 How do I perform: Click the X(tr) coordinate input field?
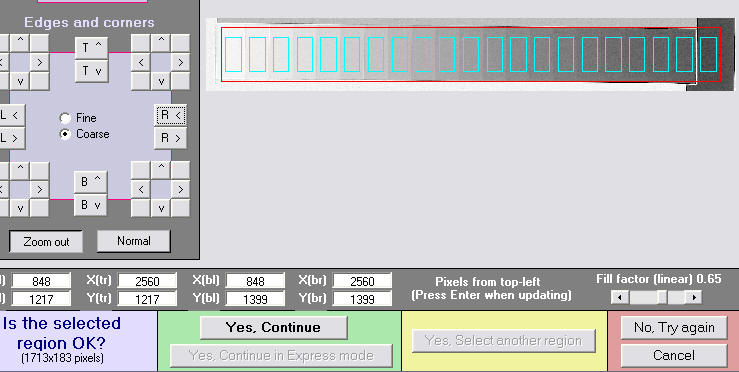147,281
